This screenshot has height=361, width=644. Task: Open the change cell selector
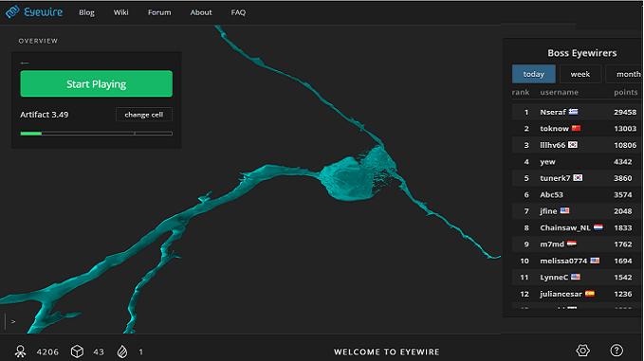point(144,115)
